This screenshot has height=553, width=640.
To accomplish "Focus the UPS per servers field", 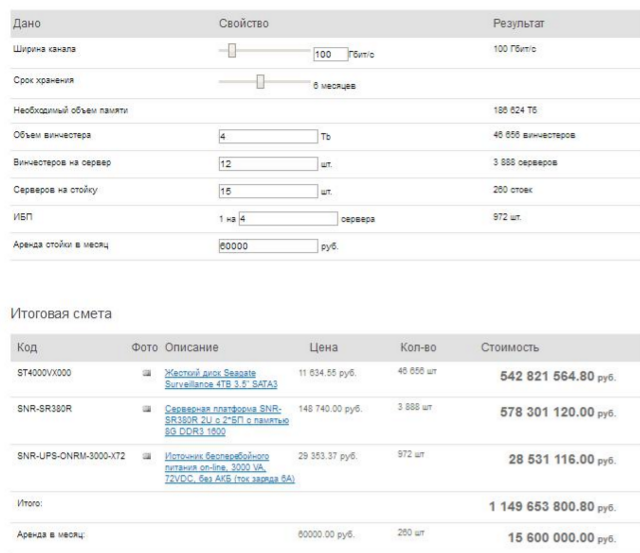I will 289,215.
